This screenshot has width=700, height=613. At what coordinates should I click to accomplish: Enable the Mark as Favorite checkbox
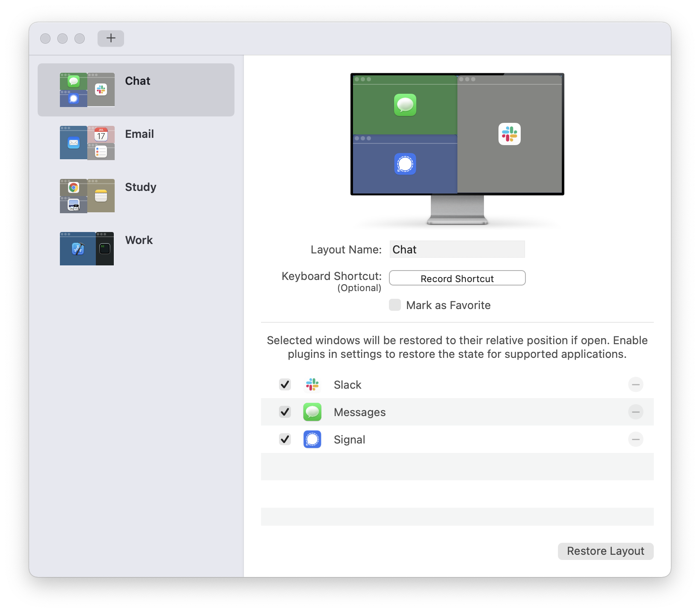[395, 305]
